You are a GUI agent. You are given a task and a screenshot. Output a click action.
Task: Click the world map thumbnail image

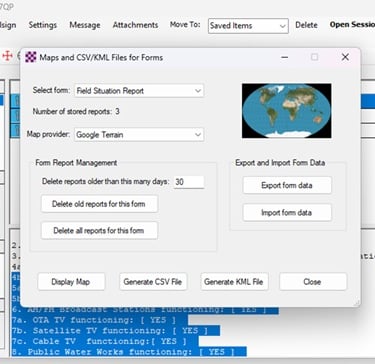point(287,111)
